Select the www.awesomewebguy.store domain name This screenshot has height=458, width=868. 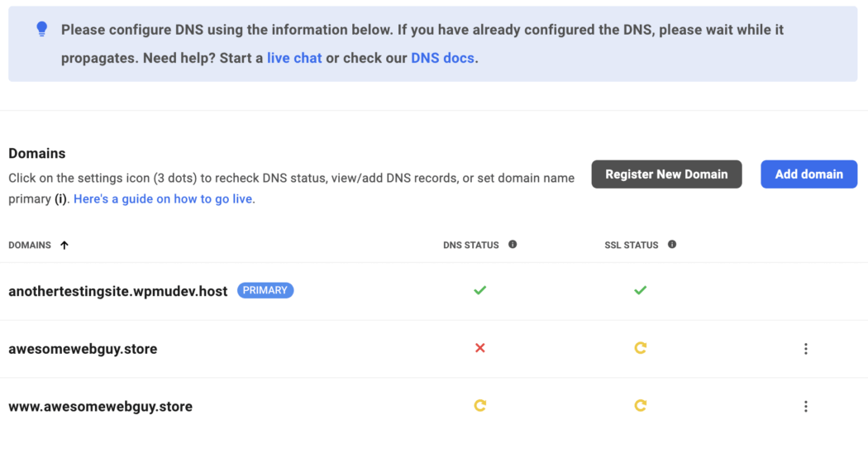(x=100, y=407)
